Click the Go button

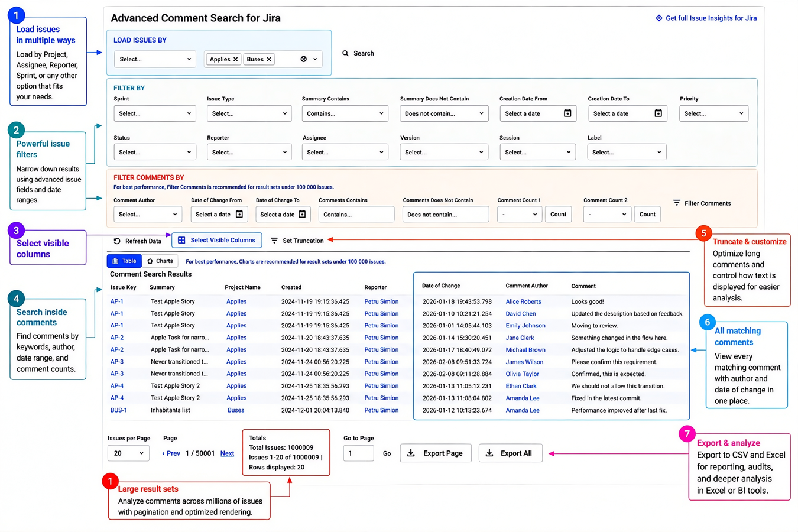point(387,453)
